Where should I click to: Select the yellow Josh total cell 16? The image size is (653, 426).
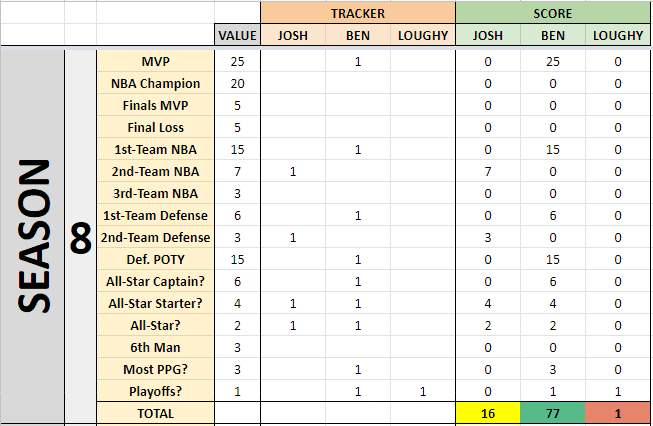(488, 414)
